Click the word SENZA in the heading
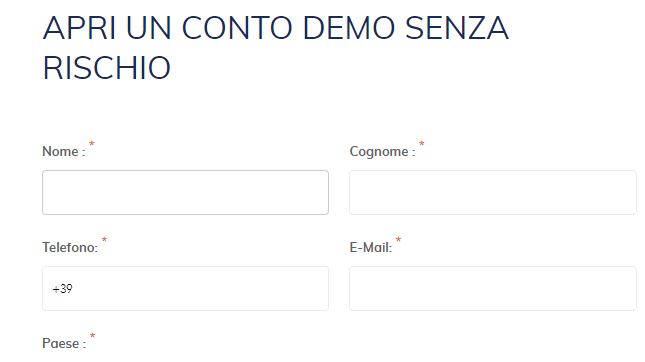The width and height of the screenshot is (645, 362). [x=457, y=28]
